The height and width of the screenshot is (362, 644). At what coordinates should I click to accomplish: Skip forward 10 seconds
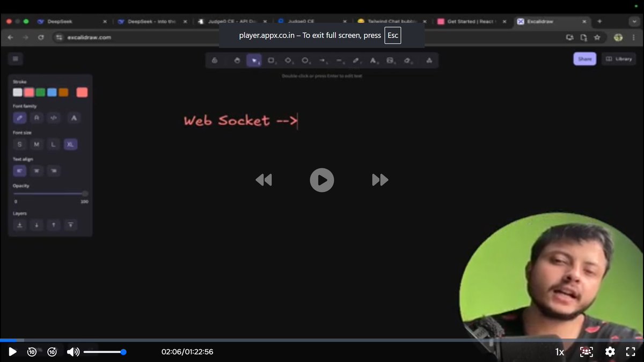(52, 352)
